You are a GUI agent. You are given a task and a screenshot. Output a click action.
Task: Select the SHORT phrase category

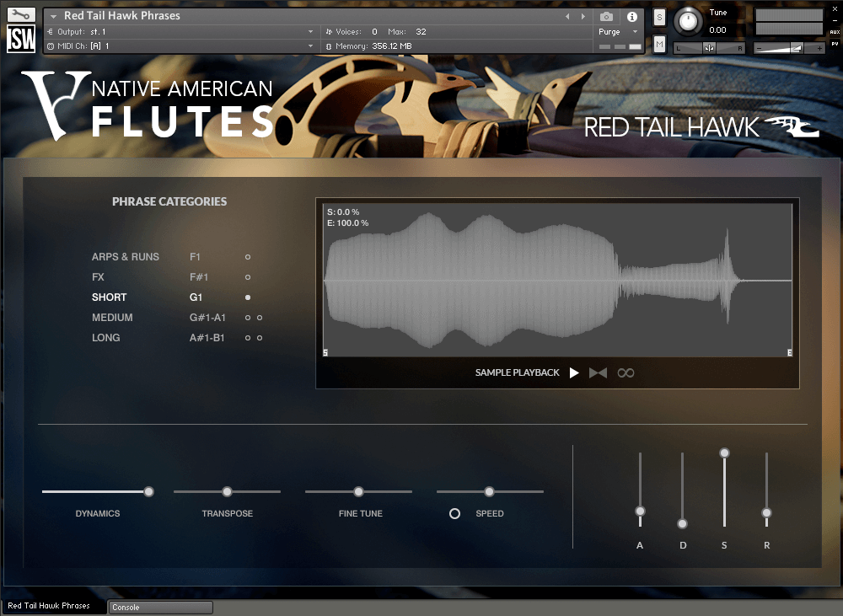coord(109,297)
